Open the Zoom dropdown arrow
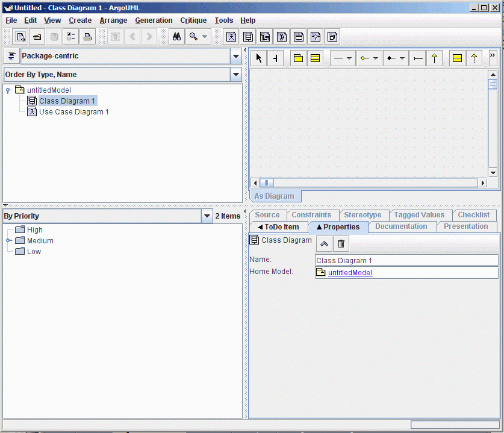The height and width of the screenshot is (433, 504). point(205,37)
